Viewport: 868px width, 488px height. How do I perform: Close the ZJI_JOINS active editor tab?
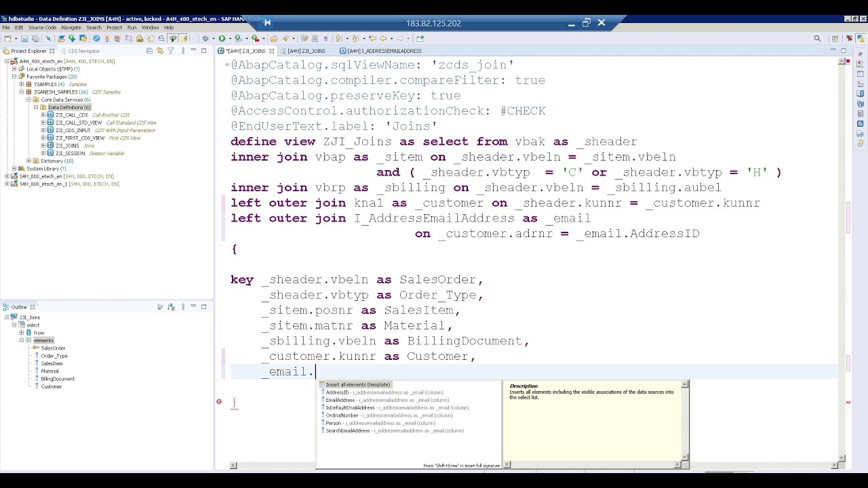271,51
